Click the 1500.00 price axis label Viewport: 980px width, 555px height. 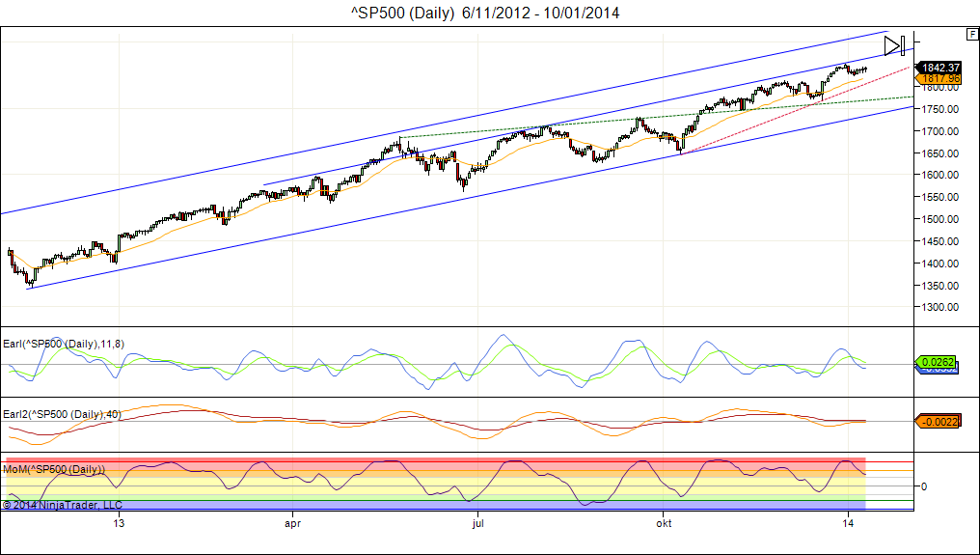click(x=940, y=219)
